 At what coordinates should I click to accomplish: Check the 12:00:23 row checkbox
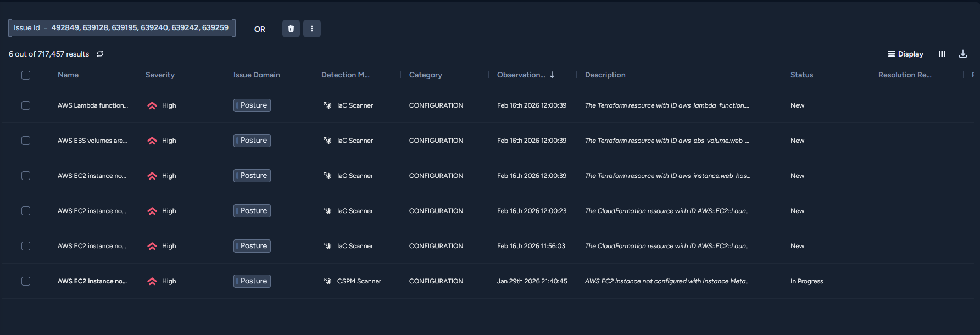pyautogui.click(x=26, y=211)
